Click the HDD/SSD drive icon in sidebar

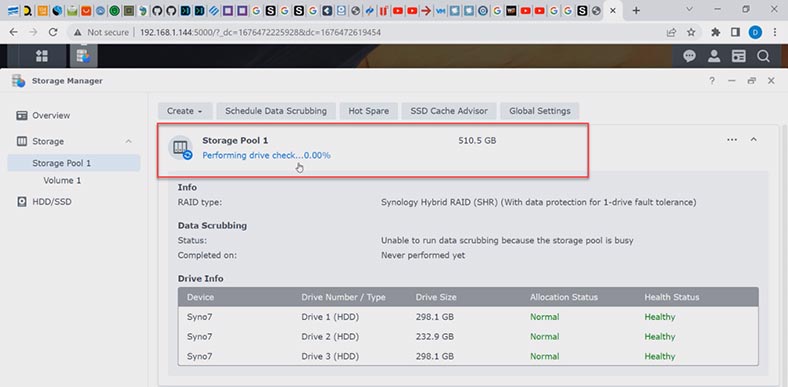[x=22, y=202]
